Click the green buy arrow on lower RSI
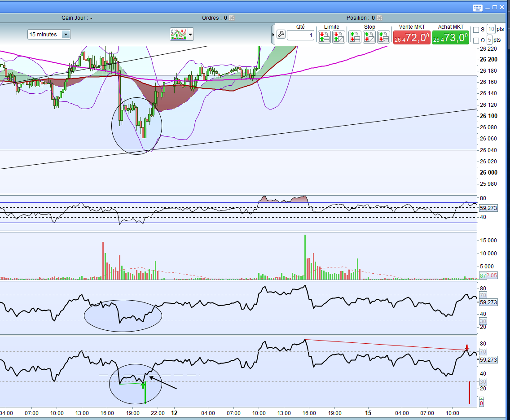The height and width of the screenshot is (420, 510). (143, 385)
